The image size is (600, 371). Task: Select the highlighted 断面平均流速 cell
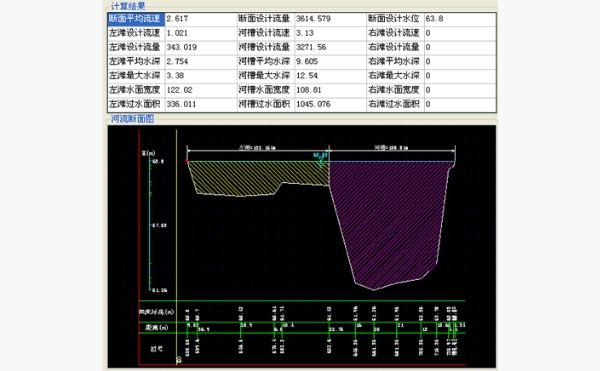(x=136, y=19)
